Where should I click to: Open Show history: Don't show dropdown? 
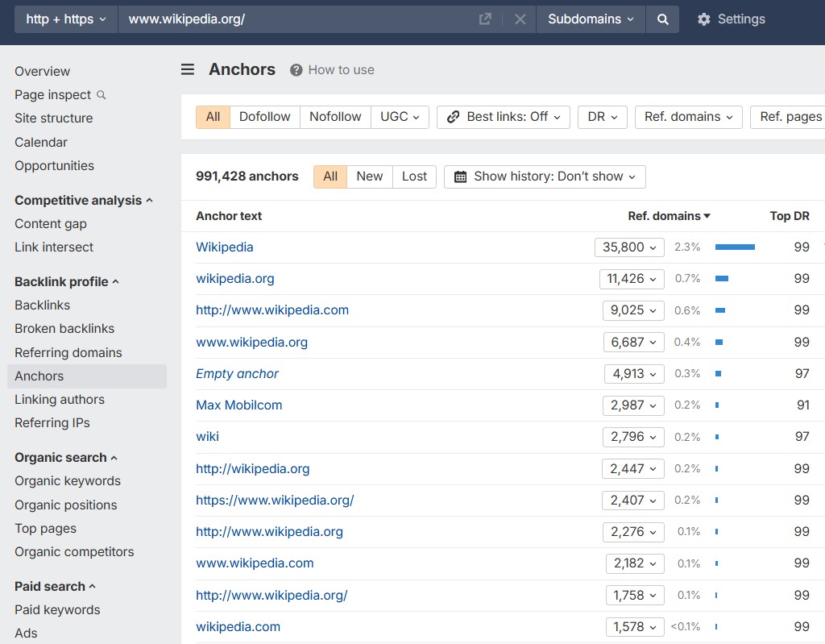tap(545, 177)
